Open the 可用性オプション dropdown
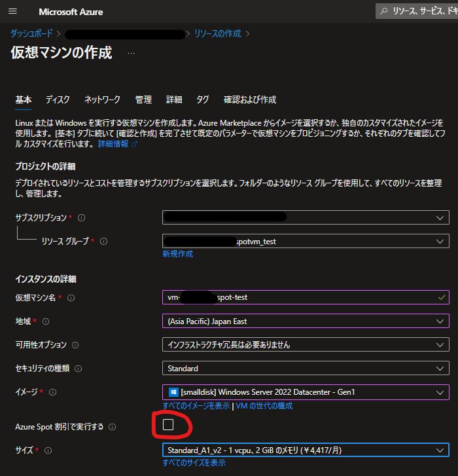This screenshot has width=458, height=476. tap(306, 344)
